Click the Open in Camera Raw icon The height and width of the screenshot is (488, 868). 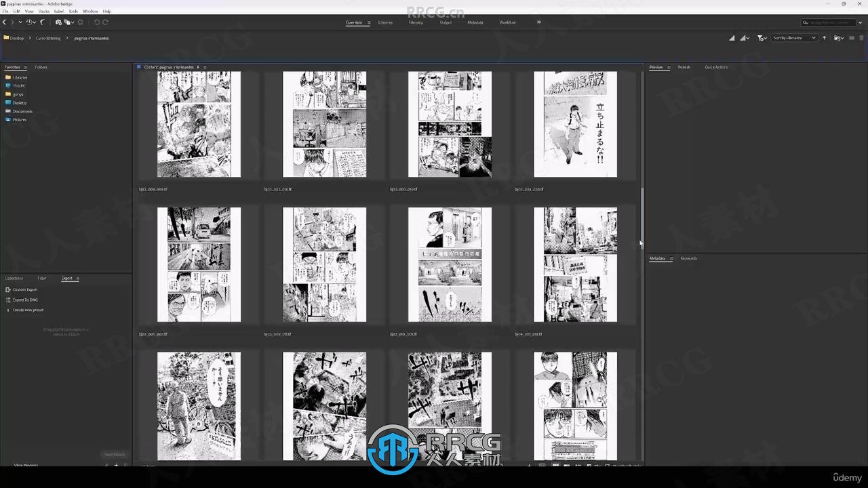coord(81,22)
